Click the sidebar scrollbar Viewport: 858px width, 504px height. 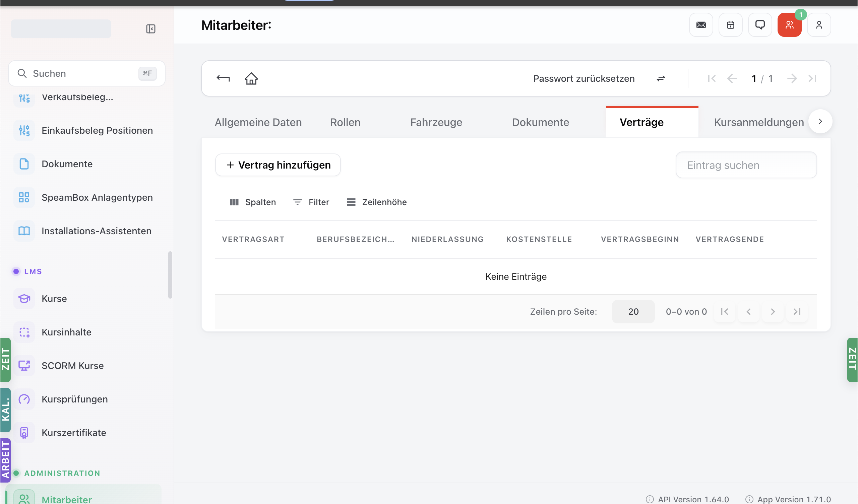170,275
